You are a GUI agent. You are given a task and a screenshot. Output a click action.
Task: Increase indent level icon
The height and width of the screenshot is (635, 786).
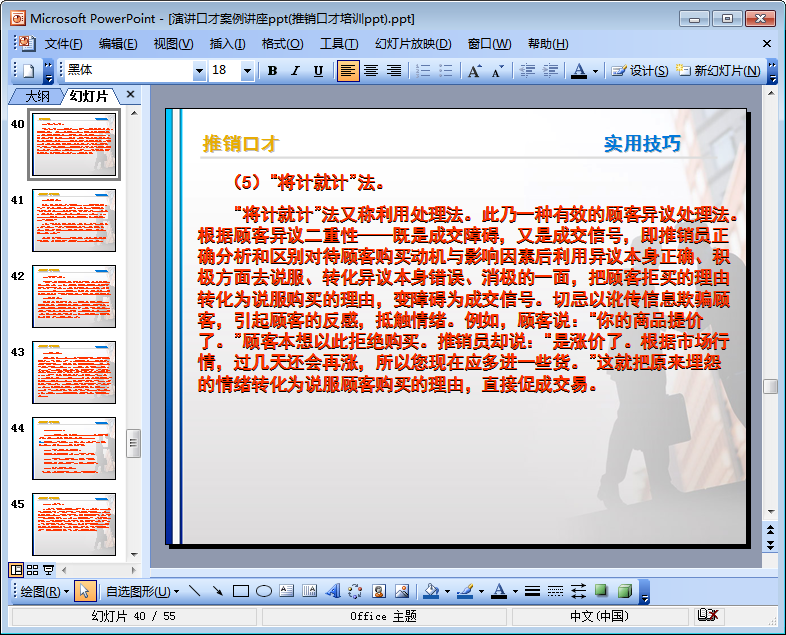pos(550,71)
